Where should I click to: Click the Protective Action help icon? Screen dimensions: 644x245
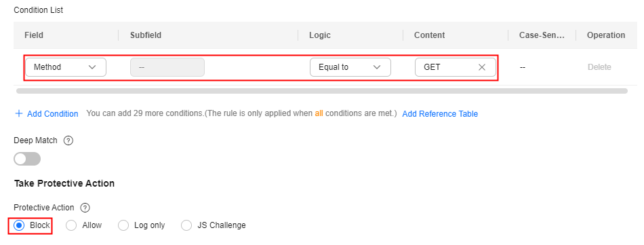(x=85, y=208)
